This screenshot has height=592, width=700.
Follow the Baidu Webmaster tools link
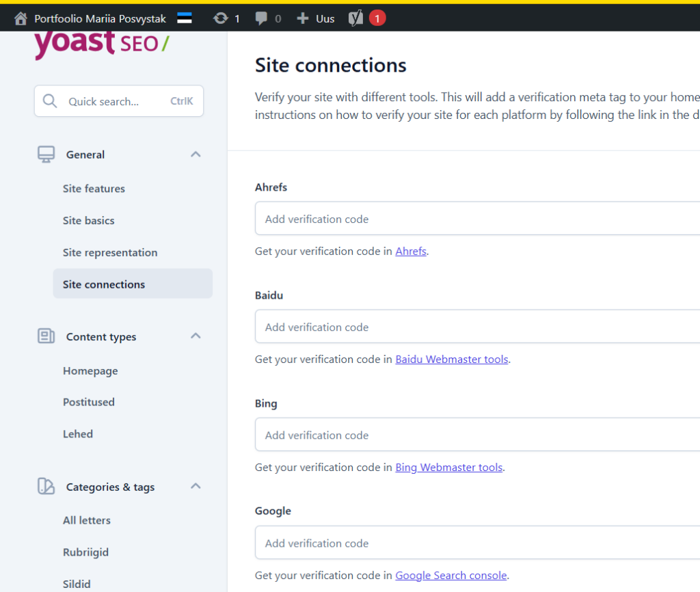pos(452,359)
